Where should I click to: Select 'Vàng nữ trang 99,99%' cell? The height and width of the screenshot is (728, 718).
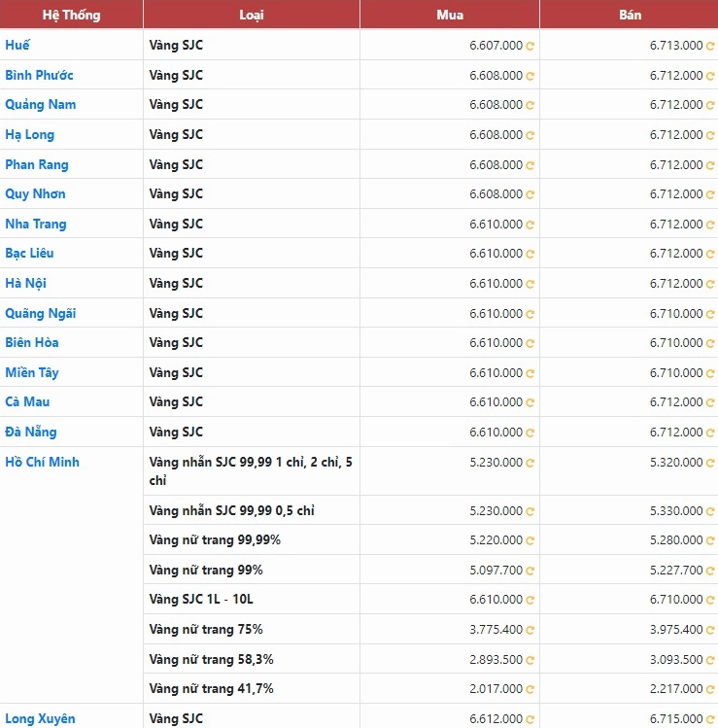pyautogui.click(x=252, y=540)
